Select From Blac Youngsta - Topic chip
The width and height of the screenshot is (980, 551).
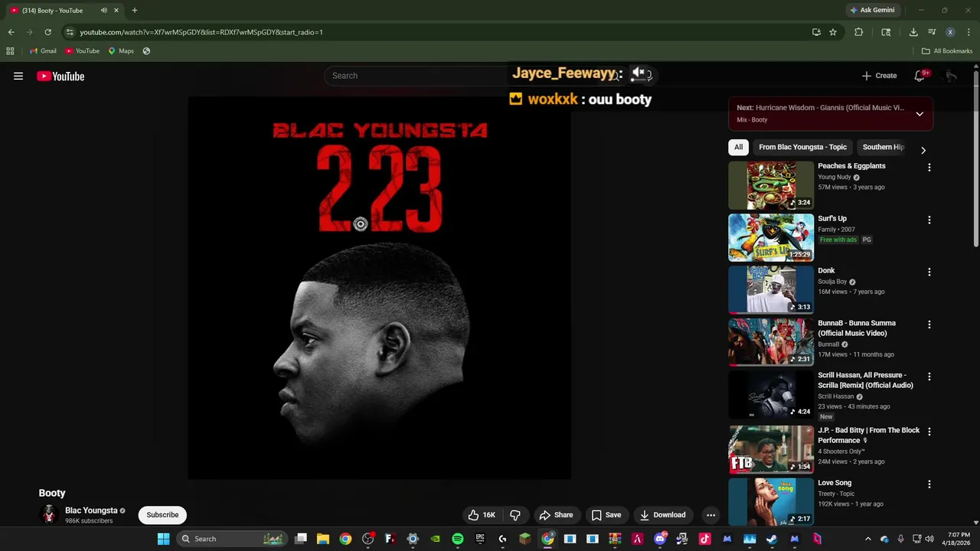(802, 147)
